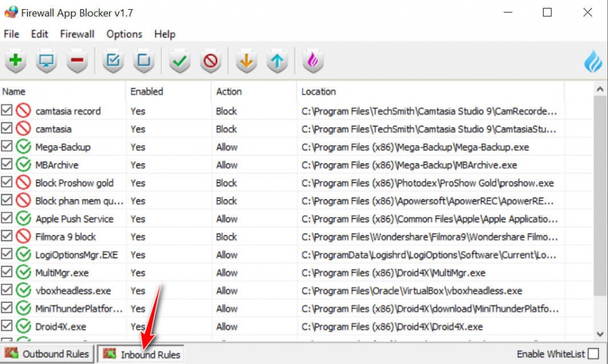Open the Firewall menu
The height and width of the screenshot is (364, 608).
click(x=77, y=34)
